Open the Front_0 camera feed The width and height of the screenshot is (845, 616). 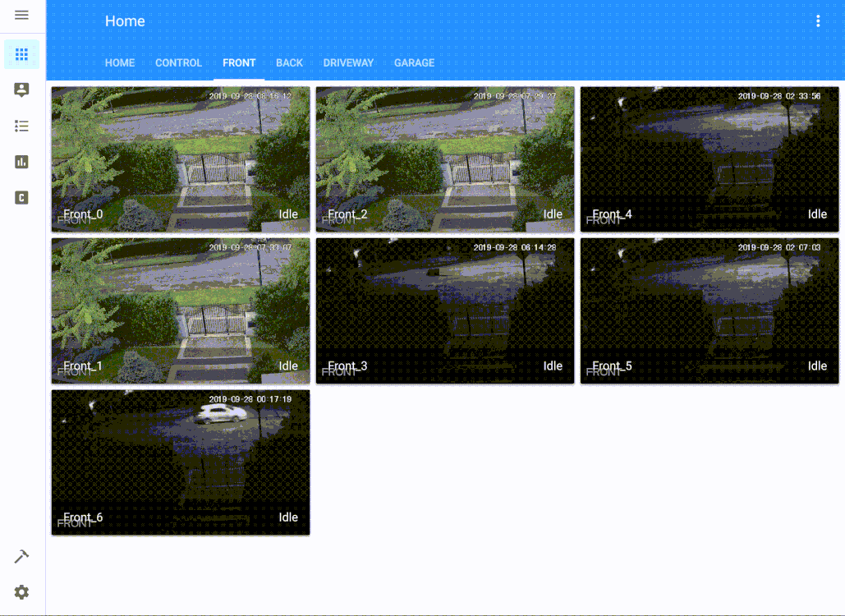(x=180, y=158)
